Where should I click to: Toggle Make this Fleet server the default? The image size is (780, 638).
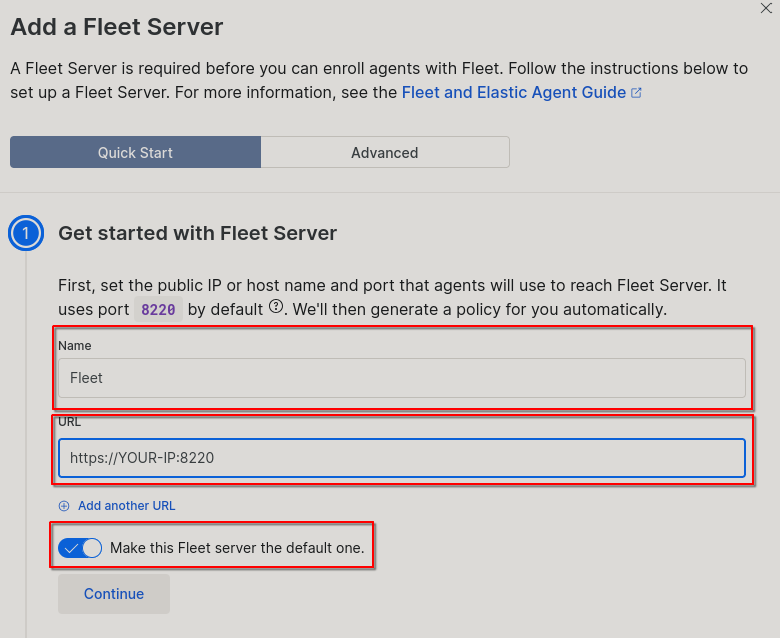(x=80, y=548)
